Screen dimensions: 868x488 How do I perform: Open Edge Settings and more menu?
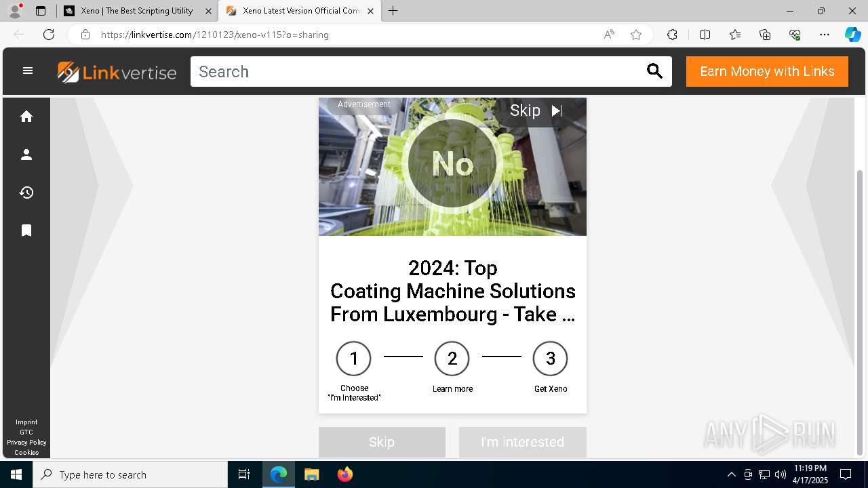(x=825, y=35)
